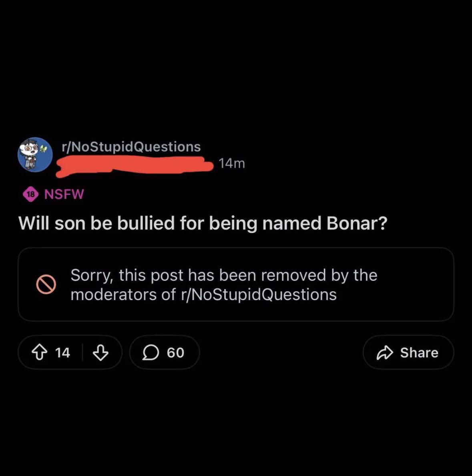Open r/NoStupidQuestions link above the username
The height and width of the screenshot is (476, 472).
click(131, 147)
